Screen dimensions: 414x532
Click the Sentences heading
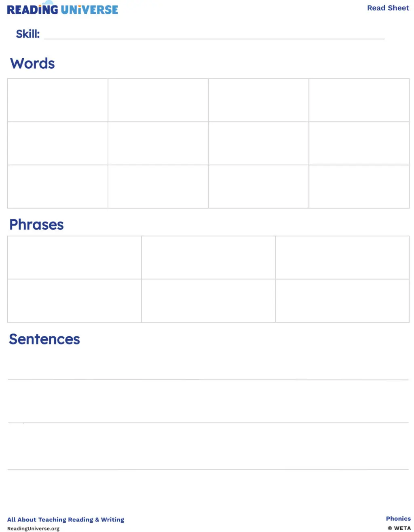tap(44, 339)
